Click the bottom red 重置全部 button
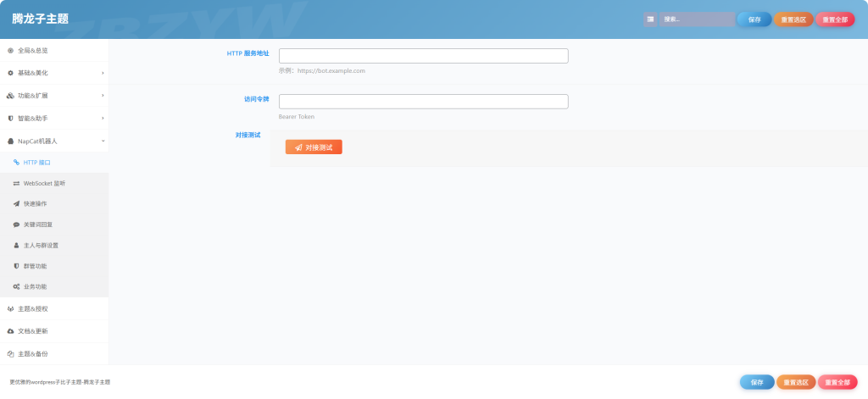Viewport: 868px width, 399px height. (836, 382)
